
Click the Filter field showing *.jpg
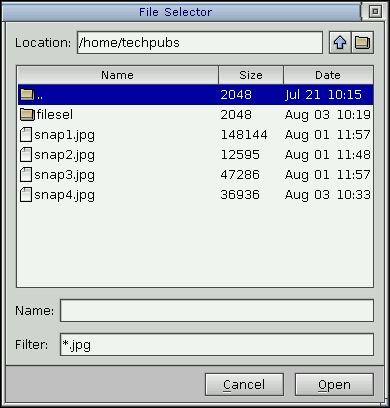[217, 344]
